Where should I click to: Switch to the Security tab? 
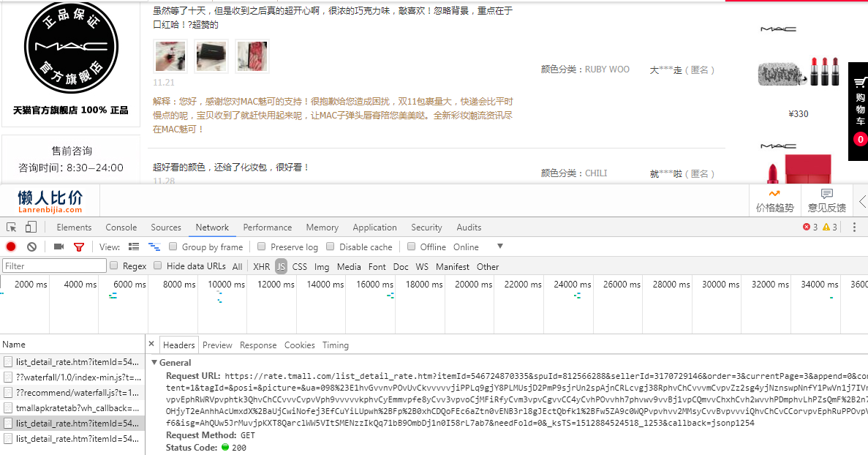coord(426,227)
